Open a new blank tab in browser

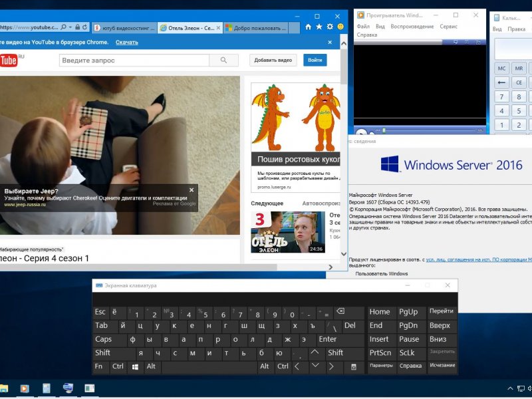point(294,28)
